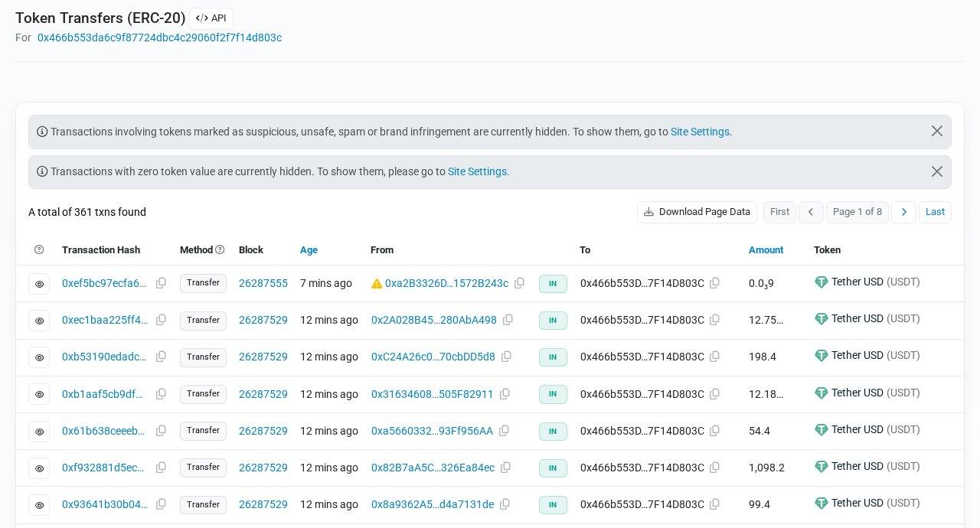Click the Method column help icon
The height and width of the screenshot is (528, 980).
pyautogui.click(x=220, y=249)
